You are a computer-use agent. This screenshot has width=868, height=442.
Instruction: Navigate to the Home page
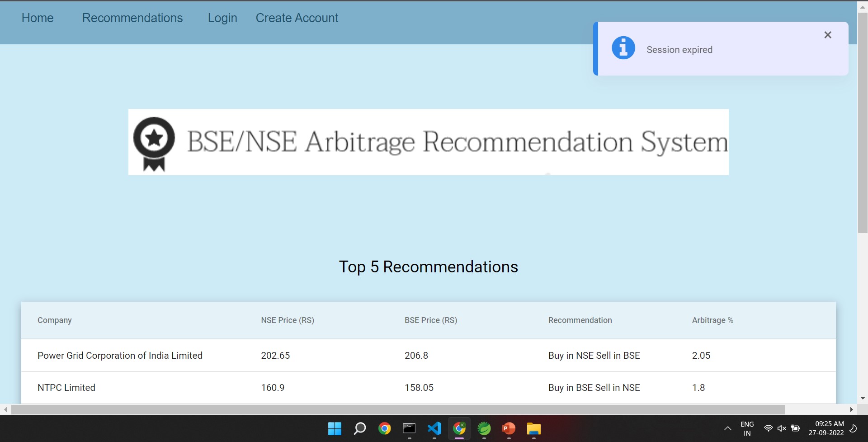tap(38, 18)
